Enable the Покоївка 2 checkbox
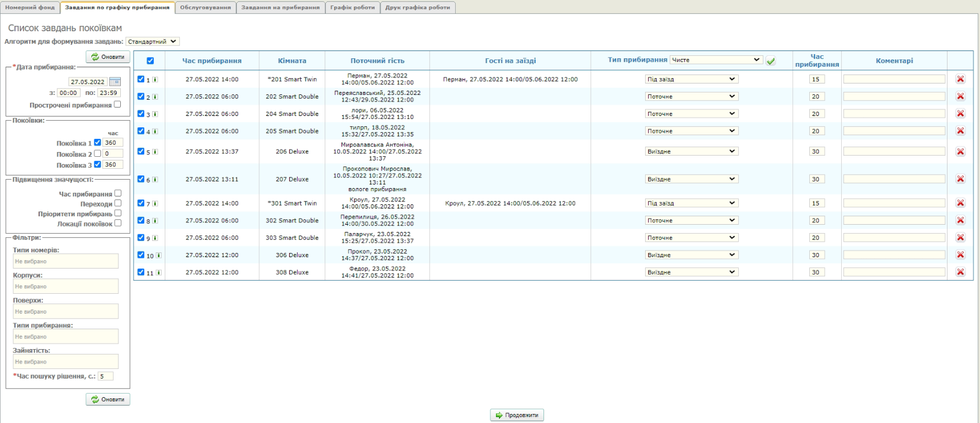The width and height of the screenshot is (980, 423). [97, 154]
